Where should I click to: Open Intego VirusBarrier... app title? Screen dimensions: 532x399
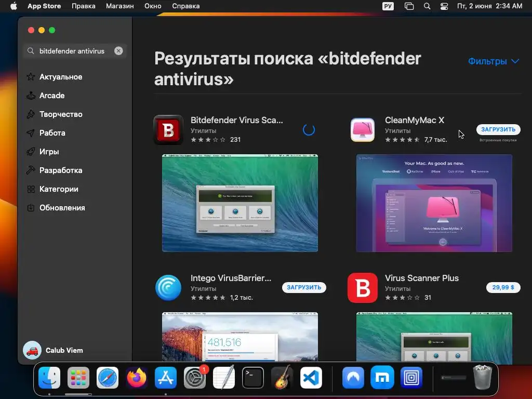(x=231, y=278)
